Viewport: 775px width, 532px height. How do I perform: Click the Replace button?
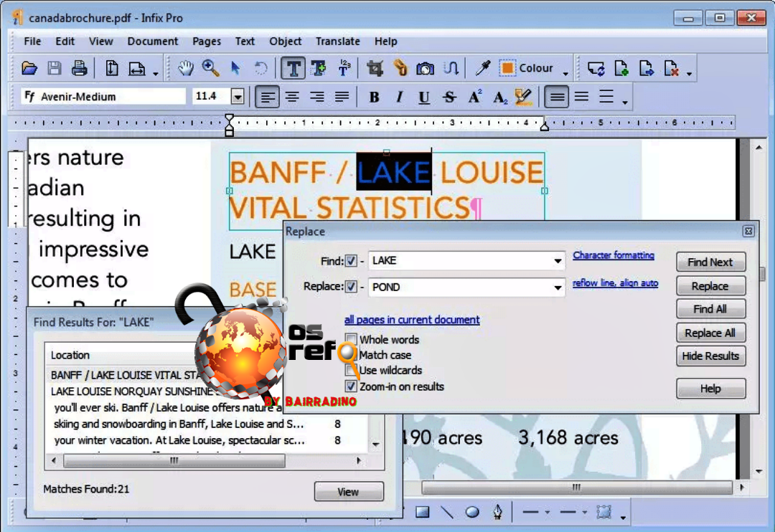coord(710,286)
